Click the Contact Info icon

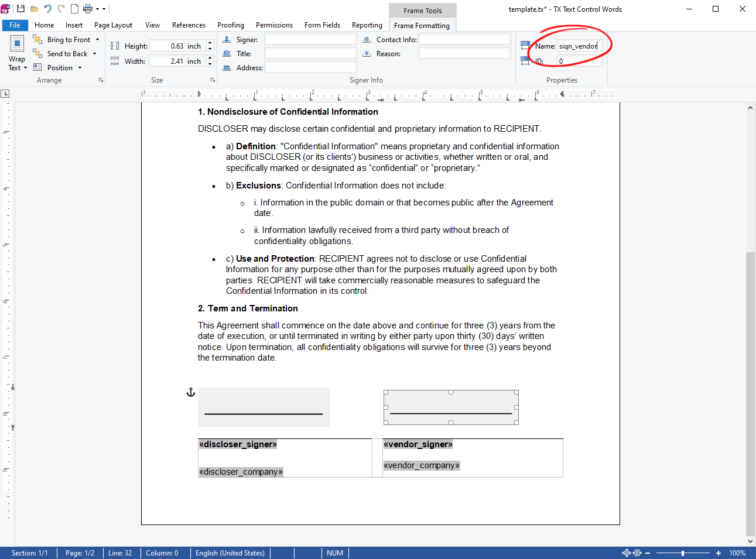367,39
